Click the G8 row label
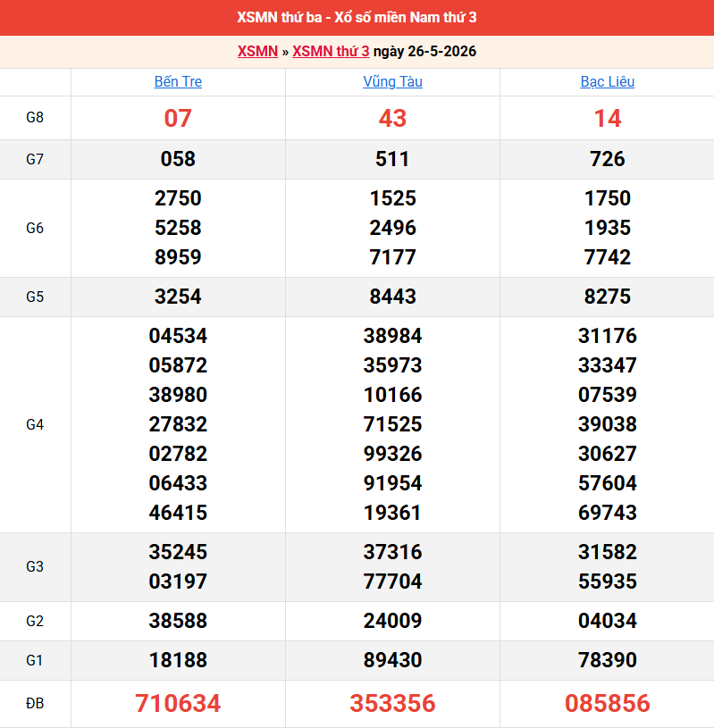This screenshot has width=714, height=728. pyautogui.click(x=35, y=118)
